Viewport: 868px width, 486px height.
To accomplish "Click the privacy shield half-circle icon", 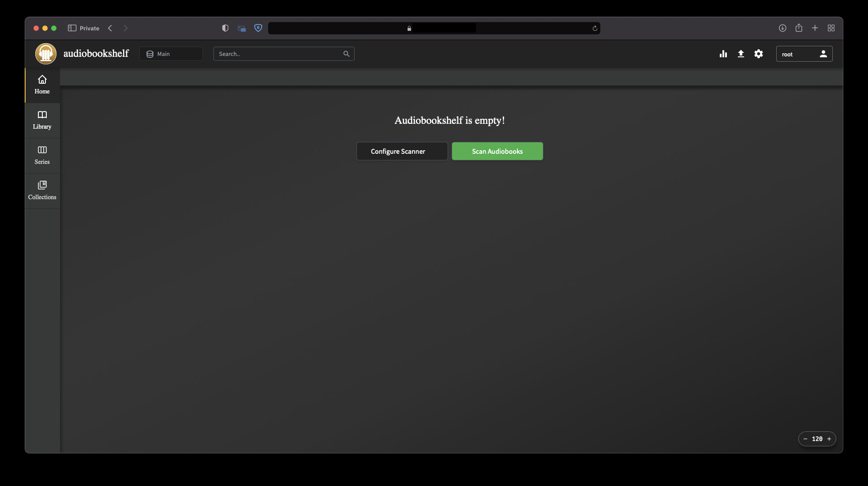I will 225,28.
